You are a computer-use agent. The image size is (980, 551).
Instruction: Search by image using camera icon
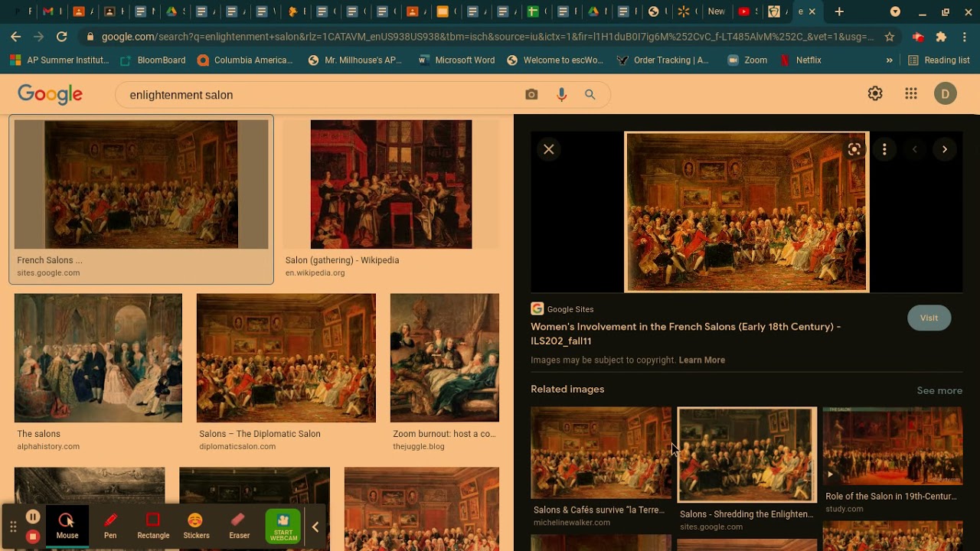pyautogui.click(x=531, y=95)
